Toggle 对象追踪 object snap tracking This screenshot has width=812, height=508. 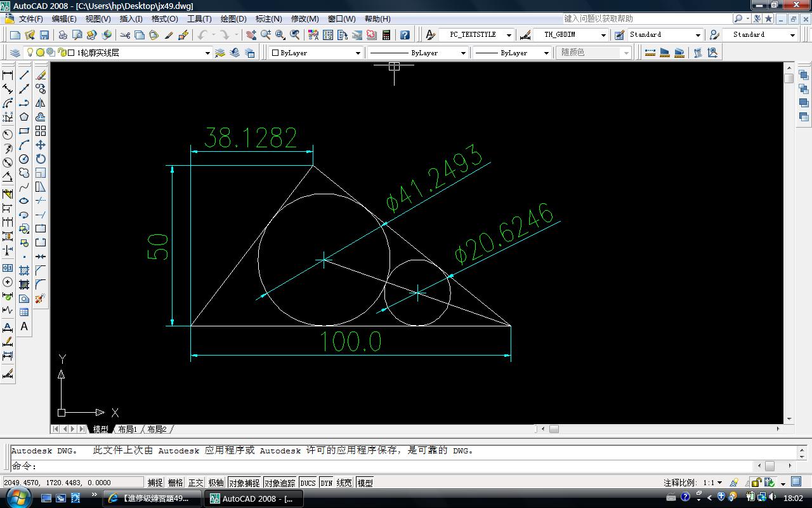tap(280, 483)
